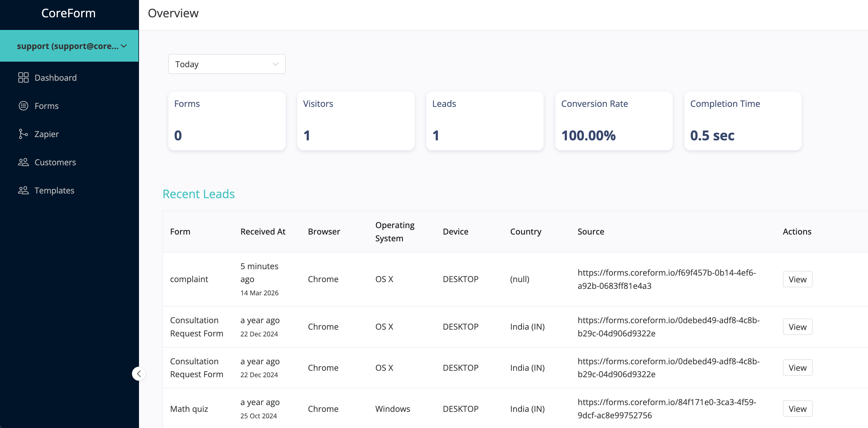View the complaint lead
The height and width of the screenshot is (428, 868).
coord(797,279)
